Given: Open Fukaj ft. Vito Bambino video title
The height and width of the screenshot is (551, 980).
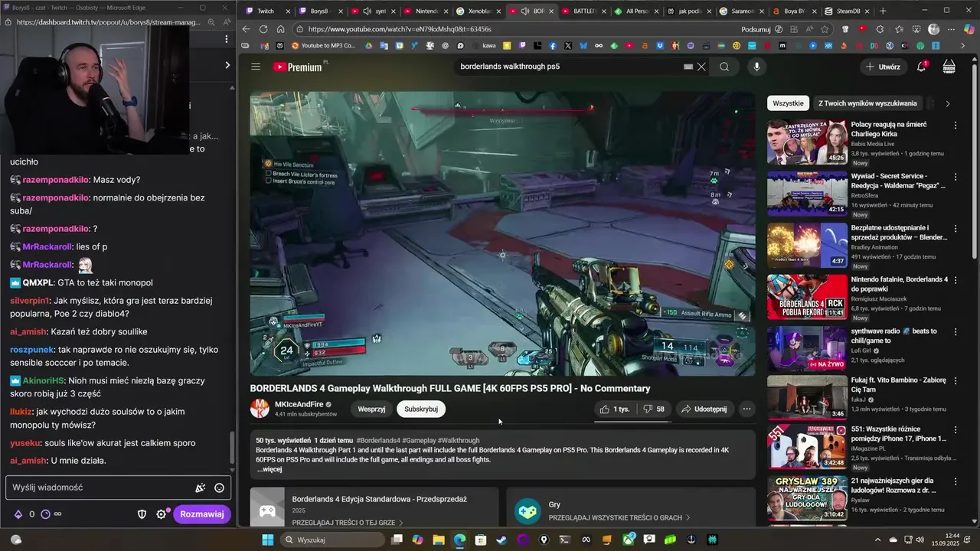Looking at the screenshot, I should (899, 384).
